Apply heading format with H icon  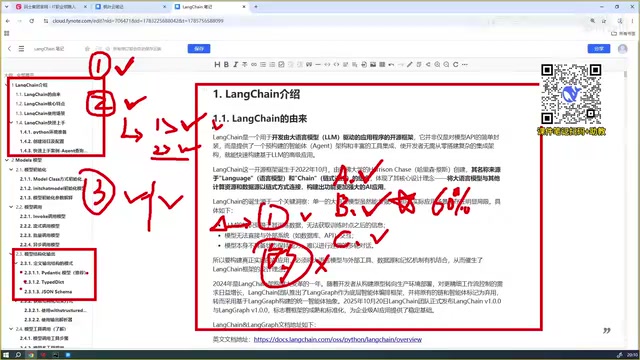point(217,64)
